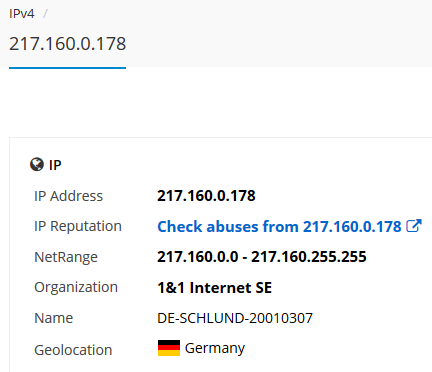The width and height of the screenshot is (432, 372).
Task: Select the network name DE-SCHLUND-20010307
Action: click(235, 318)
